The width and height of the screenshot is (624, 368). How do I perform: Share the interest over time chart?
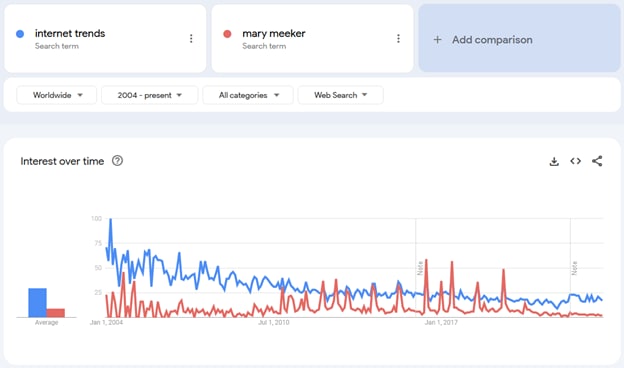597,161
